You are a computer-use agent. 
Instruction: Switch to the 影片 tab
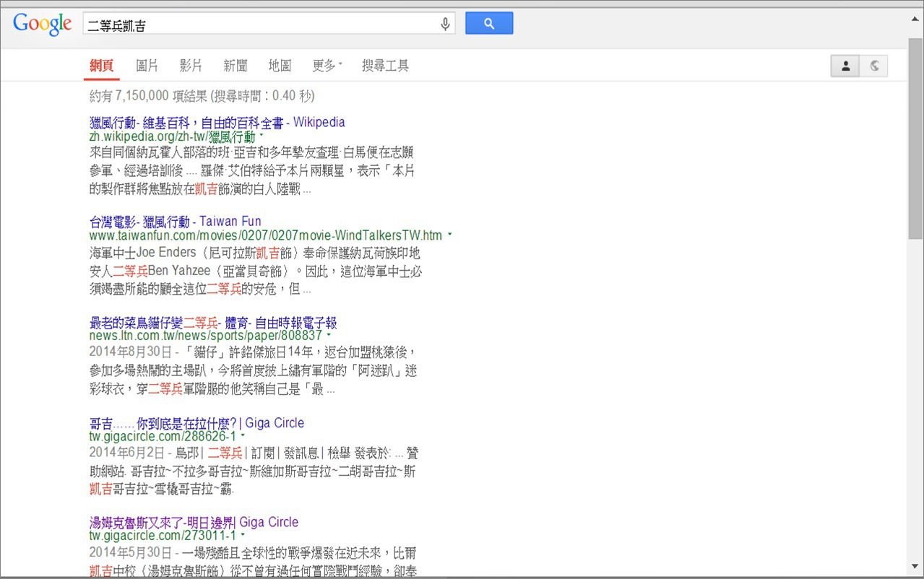(x=191, y=66)
